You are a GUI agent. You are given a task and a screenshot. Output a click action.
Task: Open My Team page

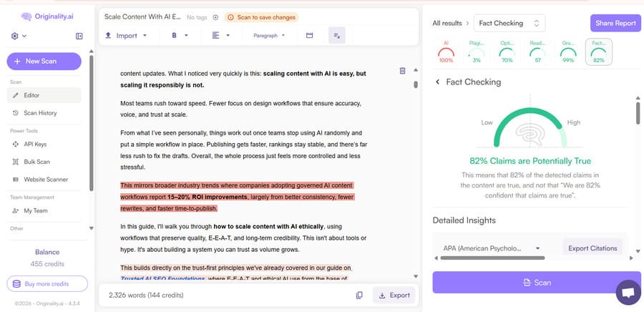point(44,210)
